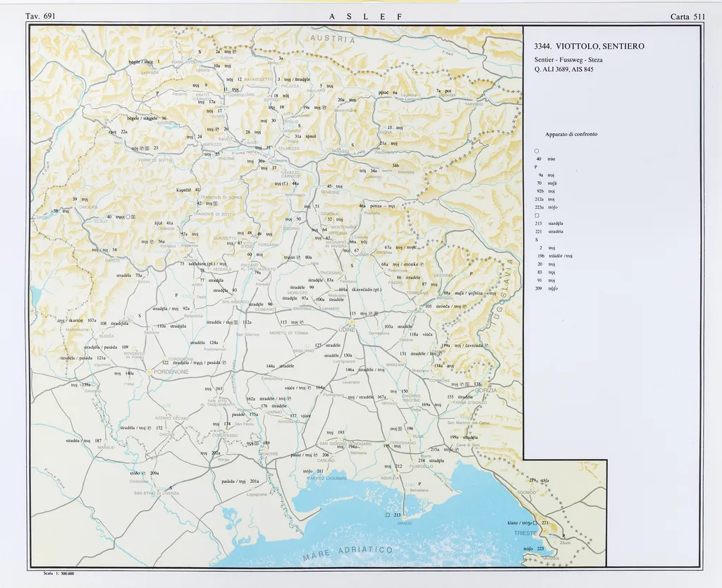Select the 'Apparato di confronto' heading
This screenshot has height=588, width=722.
click(571, 134)
